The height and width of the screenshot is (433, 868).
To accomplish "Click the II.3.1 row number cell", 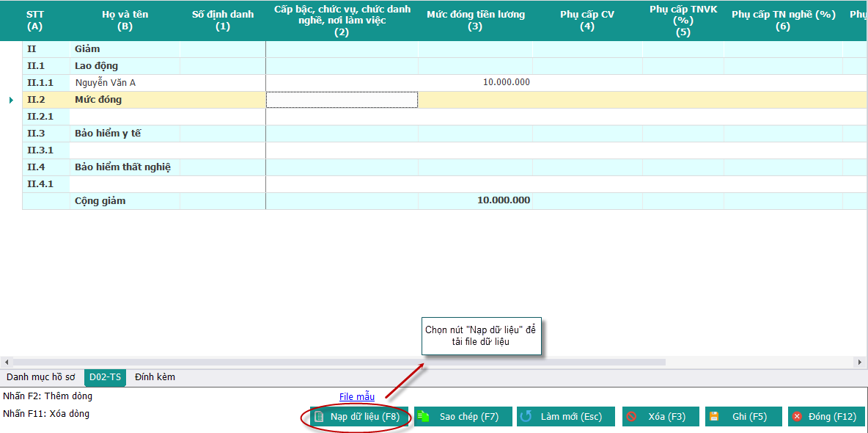I will [x=46, y=150].
